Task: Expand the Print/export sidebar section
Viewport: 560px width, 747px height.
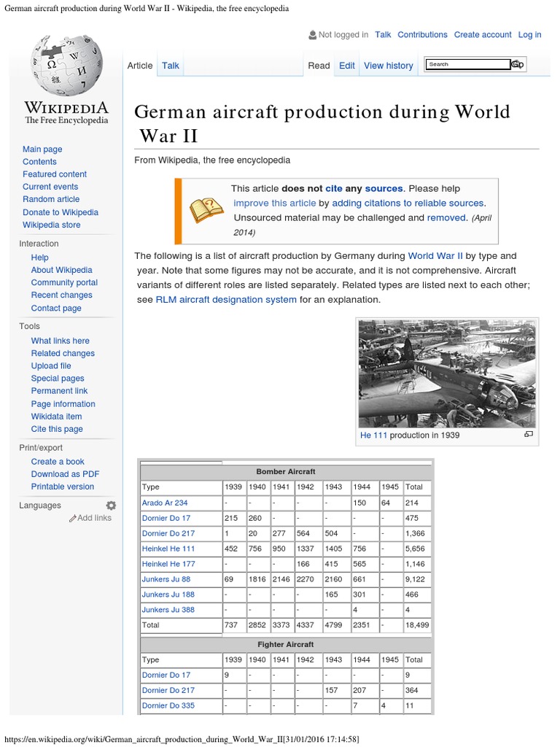Action: (41, 447)
